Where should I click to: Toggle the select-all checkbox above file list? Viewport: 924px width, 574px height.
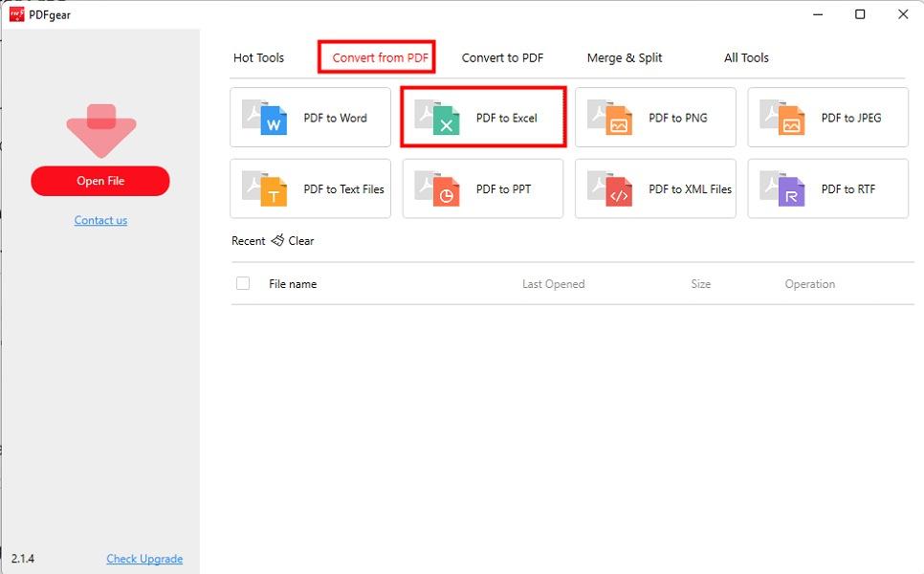242,283
